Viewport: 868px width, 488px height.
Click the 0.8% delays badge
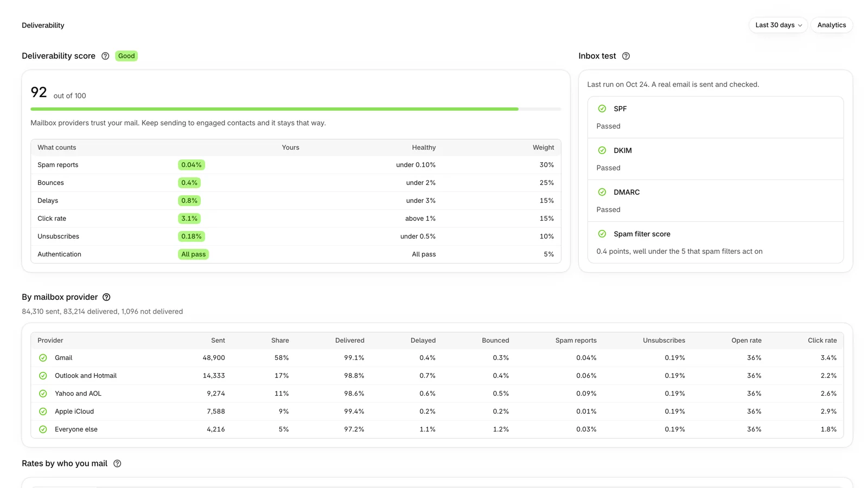pos(189,201)
